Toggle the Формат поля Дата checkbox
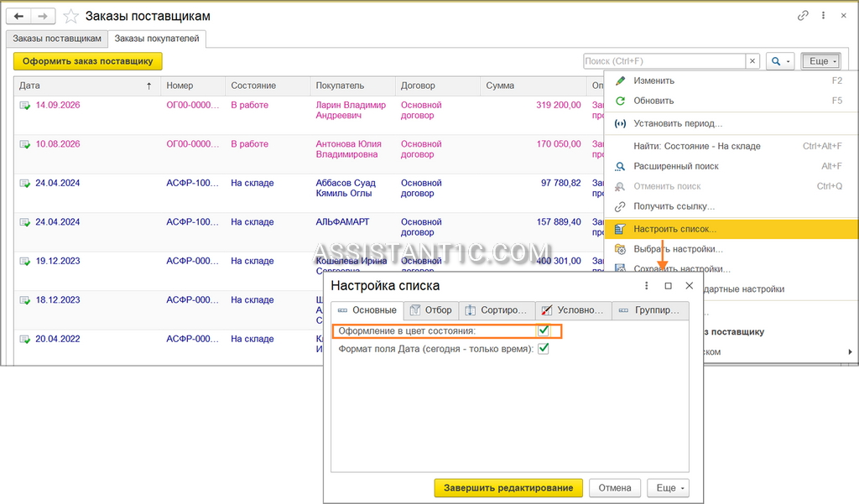The width and height of the screenshot is (859, 504). coord(544,348)
